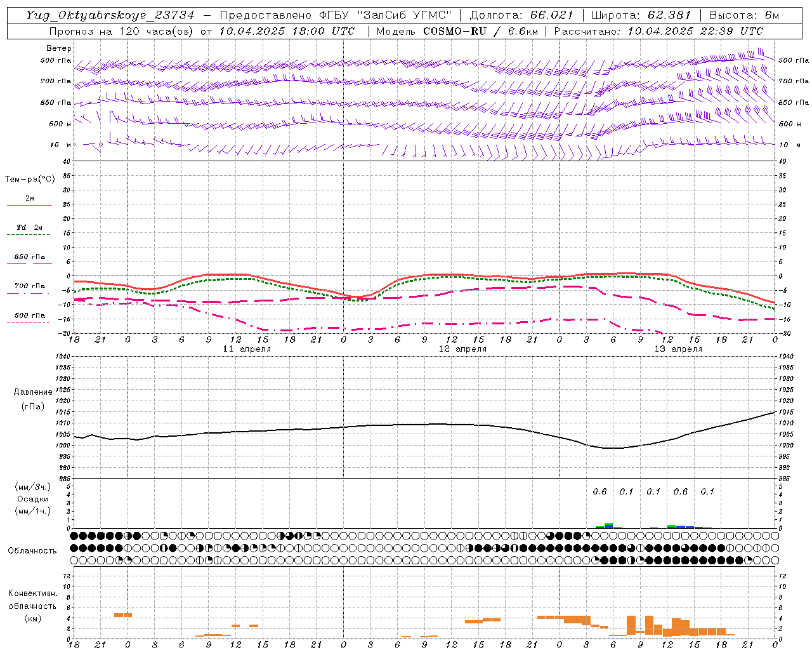Click the Конвективн. облачность label
This screenshot has height=650, width=812.
coord(32,600)
